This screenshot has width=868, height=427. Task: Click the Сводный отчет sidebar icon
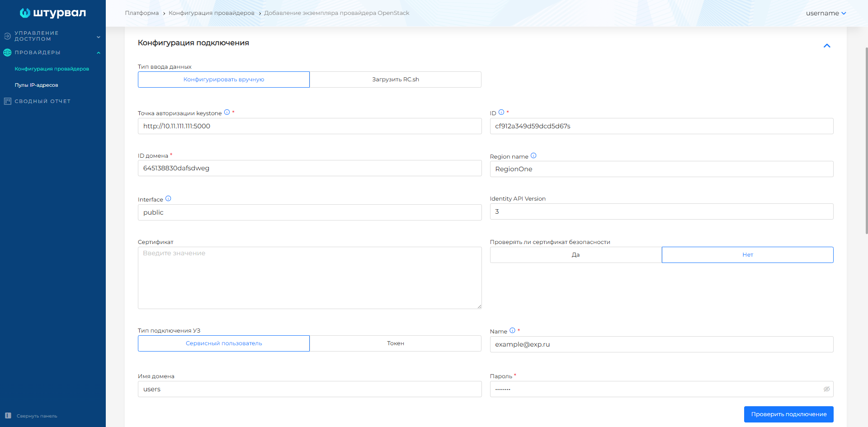8,101
